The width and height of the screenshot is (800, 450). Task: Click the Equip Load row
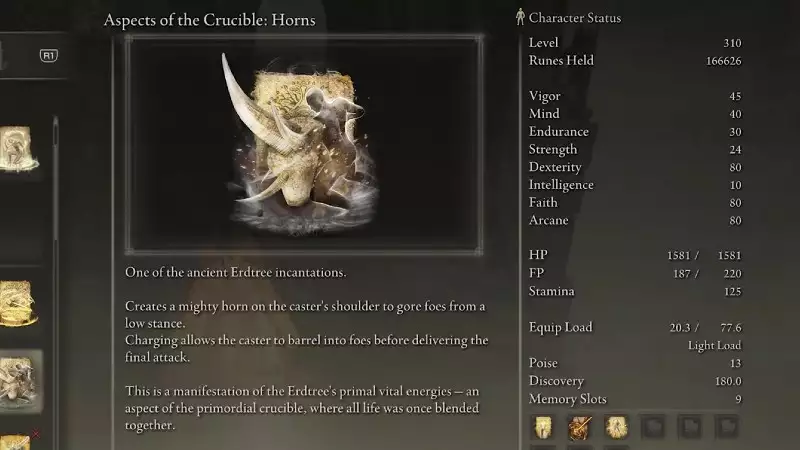tap(635, 327)
